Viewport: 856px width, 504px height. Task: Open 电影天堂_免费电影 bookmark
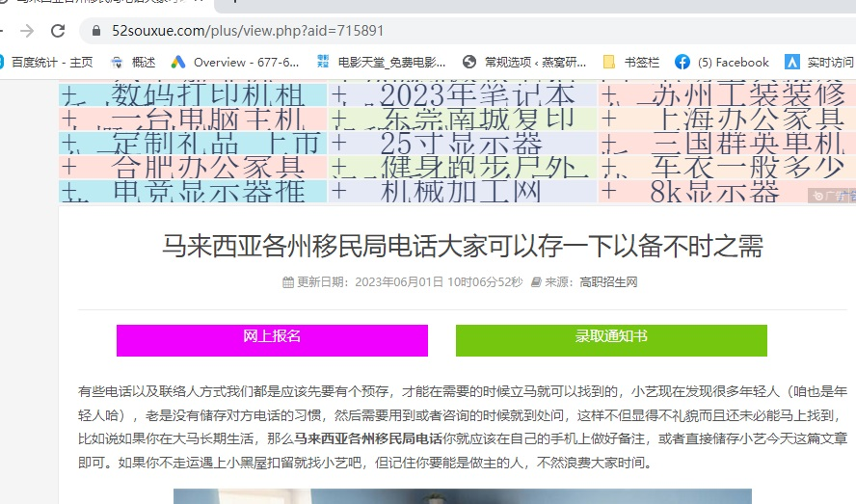tap(381, 63)
